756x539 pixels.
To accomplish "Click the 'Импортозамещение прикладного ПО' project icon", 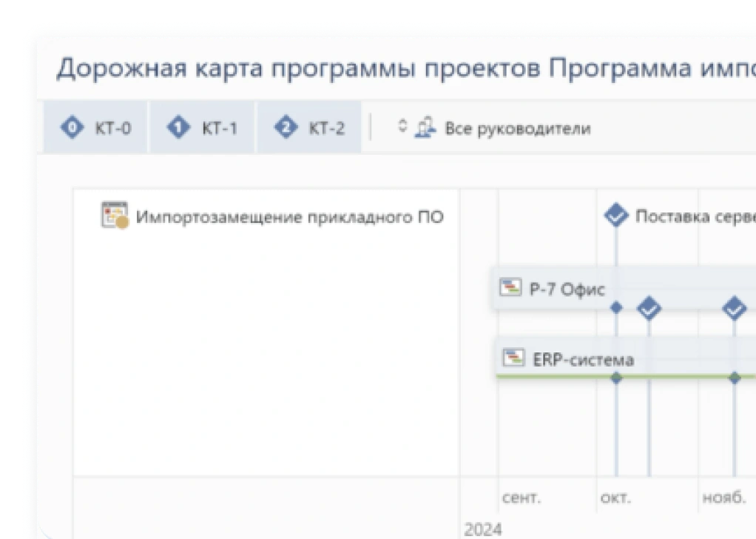I will pyautogui.click(x=115, y=216).
